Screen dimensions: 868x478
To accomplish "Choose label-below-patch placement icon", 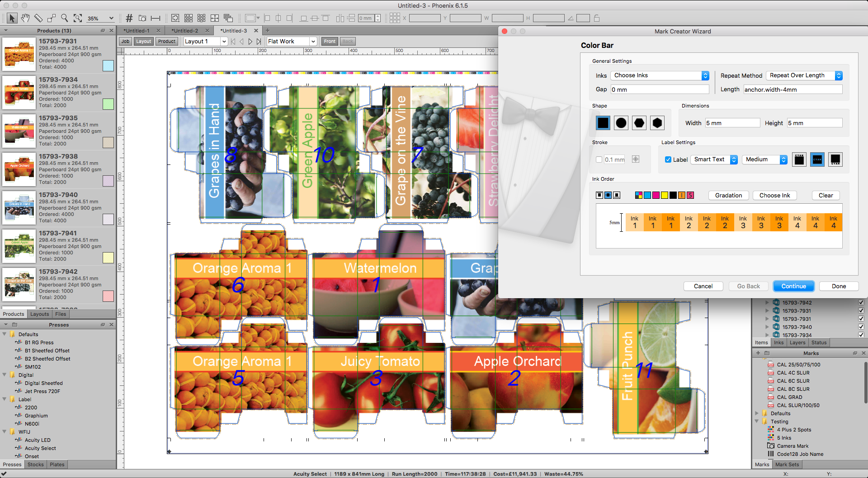I will [835, 159].
